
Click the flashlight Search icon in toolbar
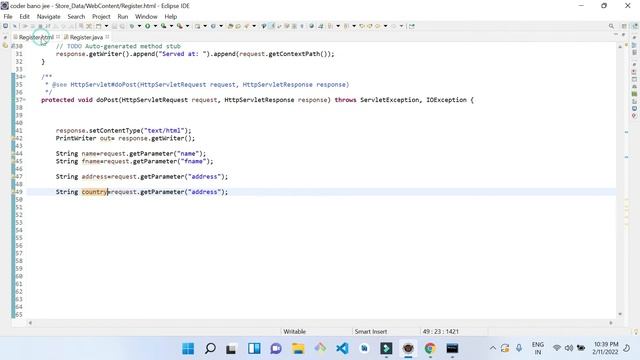click(246, 26)
